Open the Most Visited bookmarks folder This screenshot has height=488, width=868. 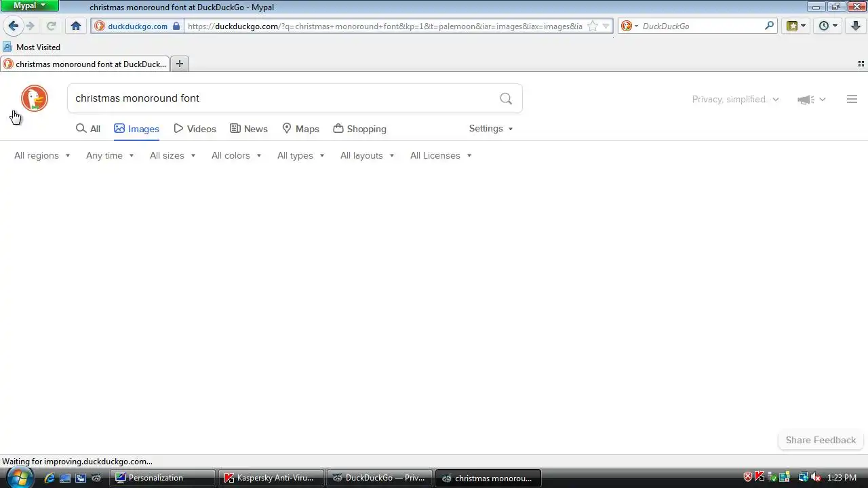[31, 47]
